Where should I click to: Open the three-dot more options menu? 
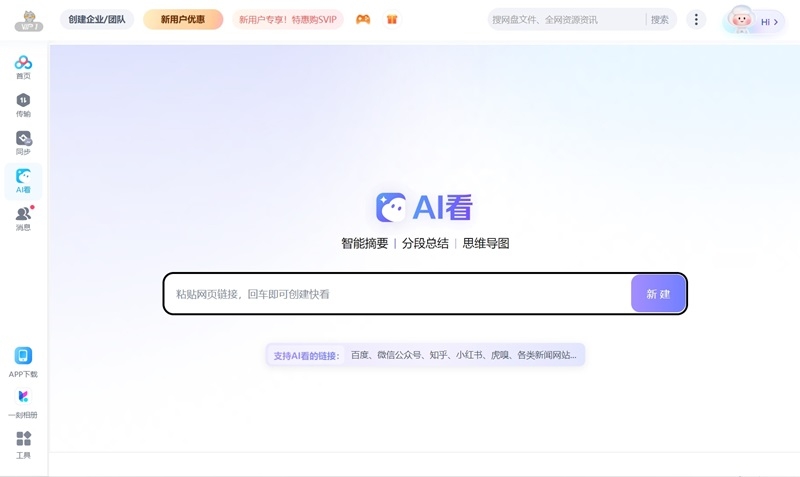tap(696, 19)
